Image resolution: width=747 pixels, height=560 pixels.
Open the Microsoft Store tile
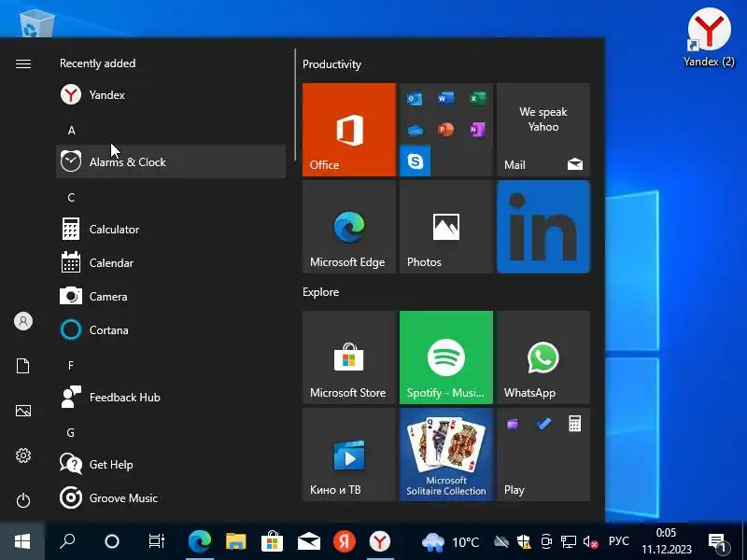[349, 357]
